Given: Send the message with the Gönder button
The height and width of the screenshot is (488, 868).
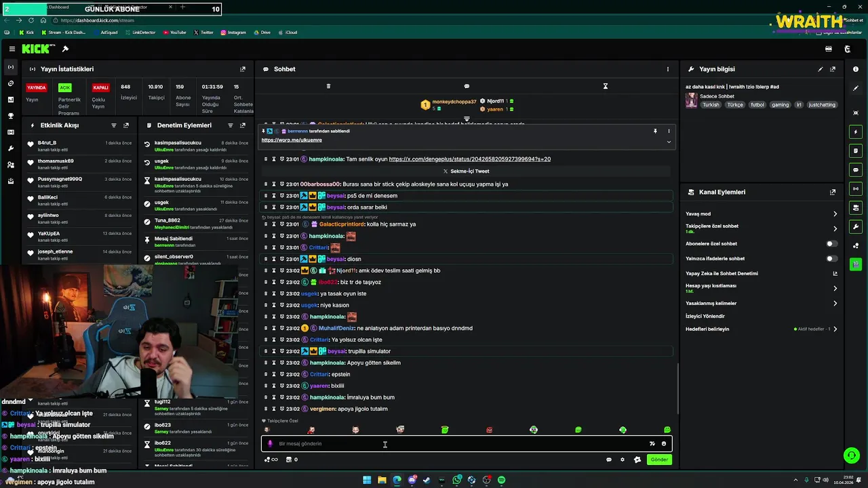Looking at the screenshot, I should [659, 460].
